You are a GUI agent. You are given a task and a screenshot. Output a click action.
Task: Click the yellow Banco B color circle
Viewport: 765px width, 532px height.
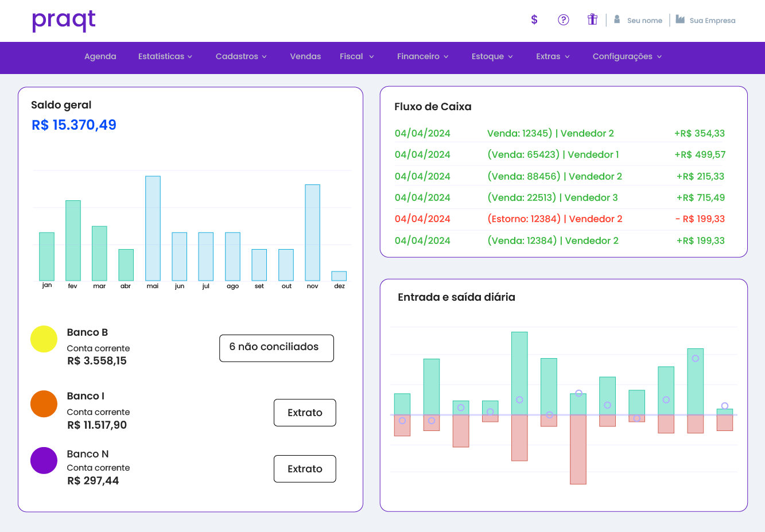[x=44, y=339]
